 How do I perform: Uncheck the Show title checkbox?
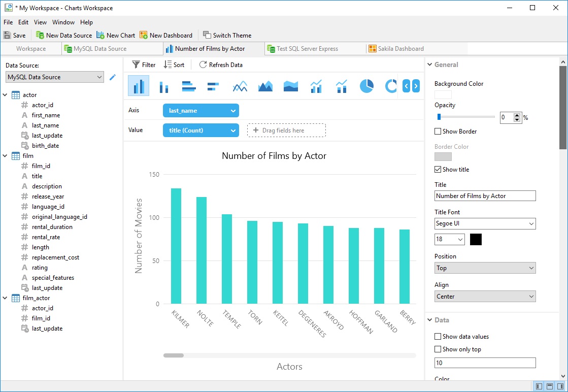[438, 170]
